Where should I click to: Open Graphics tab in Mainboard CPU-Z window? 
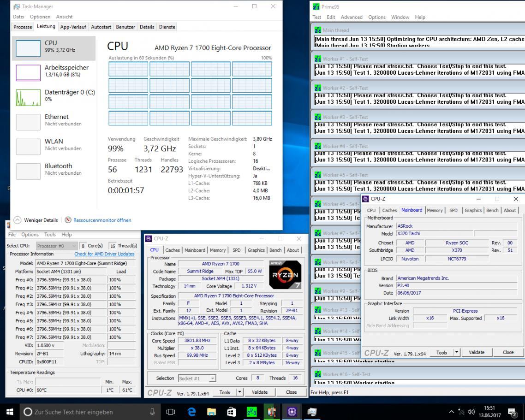[x=473, y=210]
